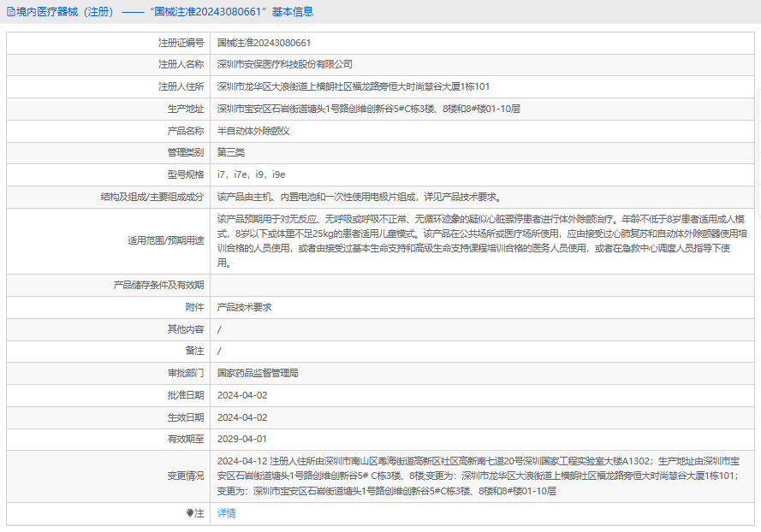The image size is (761, 532).
Task: Click model specs i7, i7e, i9, i9e
Action: point(251,174)
